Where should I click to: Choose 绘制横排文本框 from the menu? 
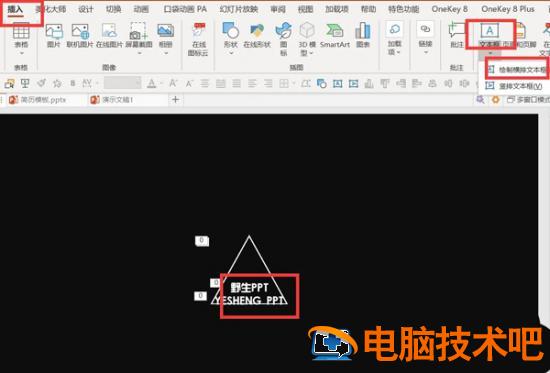pos(517,70)
